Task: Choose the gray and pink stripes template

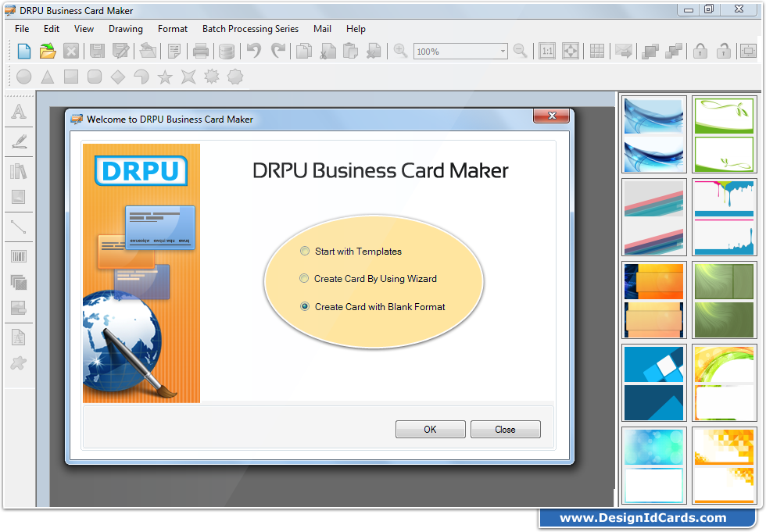Action: pos(653,217)
